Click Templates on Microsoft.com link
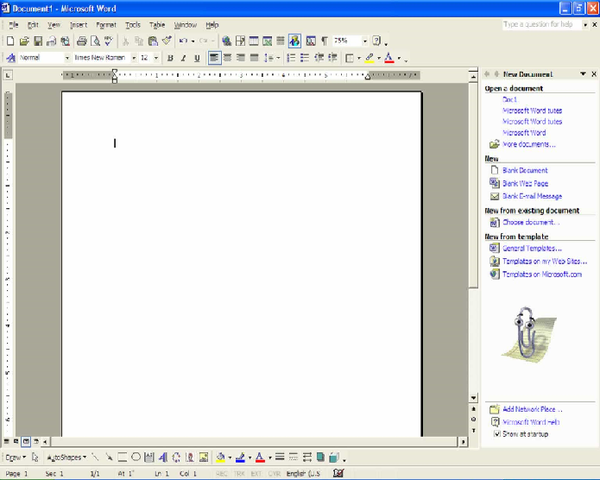 pos(542,274)
